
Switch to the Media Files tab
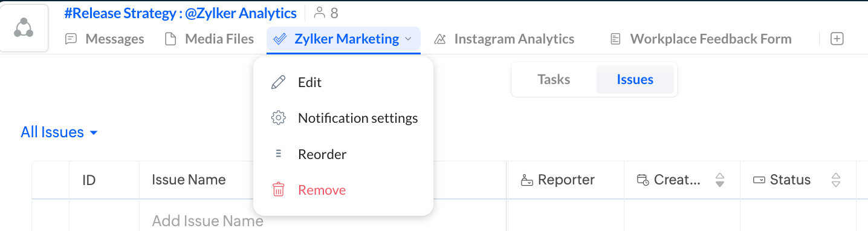coord(210,39)
